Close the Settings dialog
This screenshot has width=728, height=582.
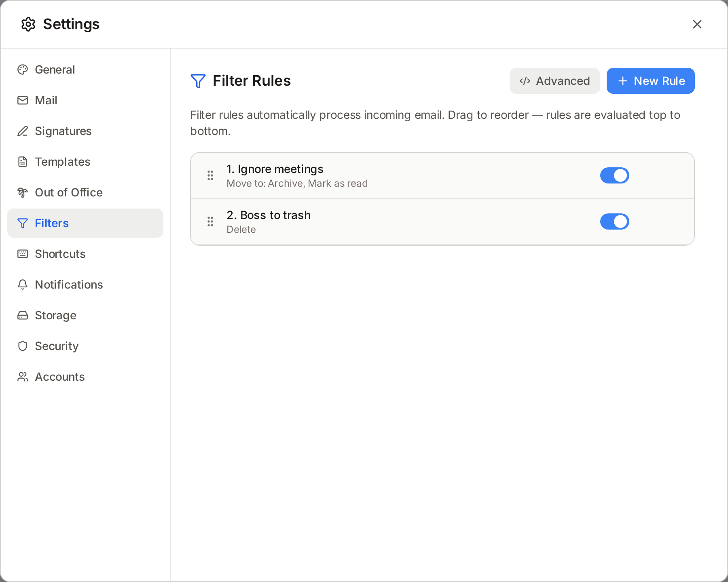pos(697,24)
